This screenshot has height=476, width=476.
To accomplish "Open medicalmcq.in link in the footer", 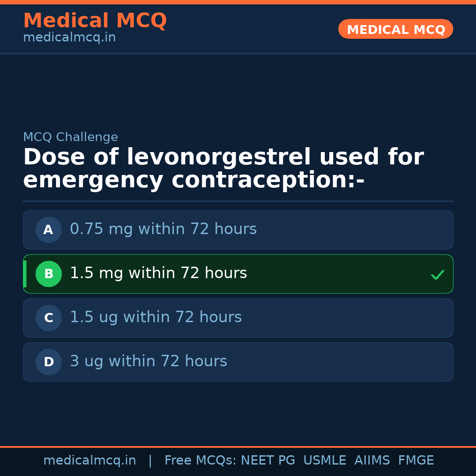I will (x=89, y=461).
